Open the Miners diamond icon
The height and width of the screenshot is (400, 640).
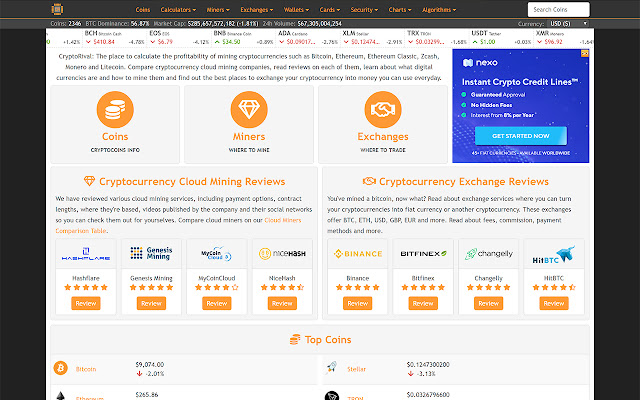(x=249, y=109)
